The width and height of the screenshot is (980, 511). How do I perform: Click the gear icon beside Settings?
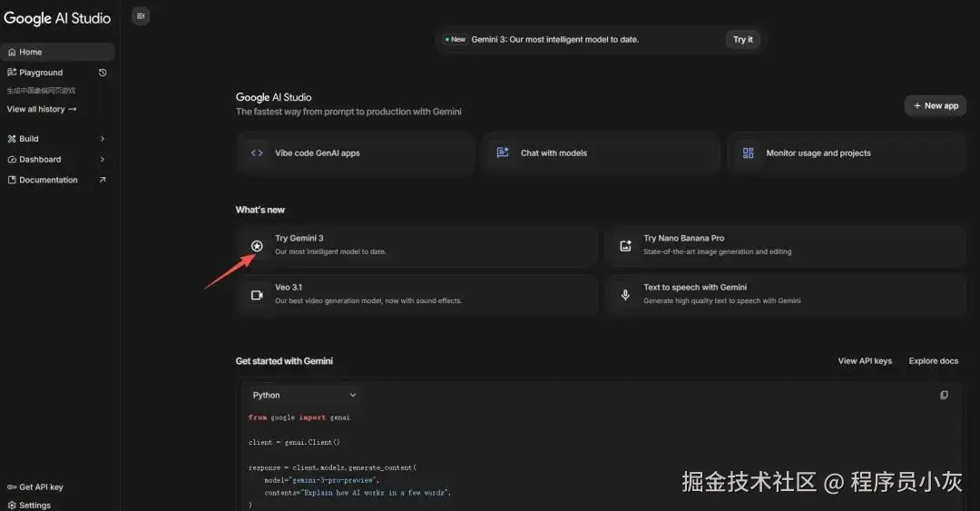coord(12,506)
